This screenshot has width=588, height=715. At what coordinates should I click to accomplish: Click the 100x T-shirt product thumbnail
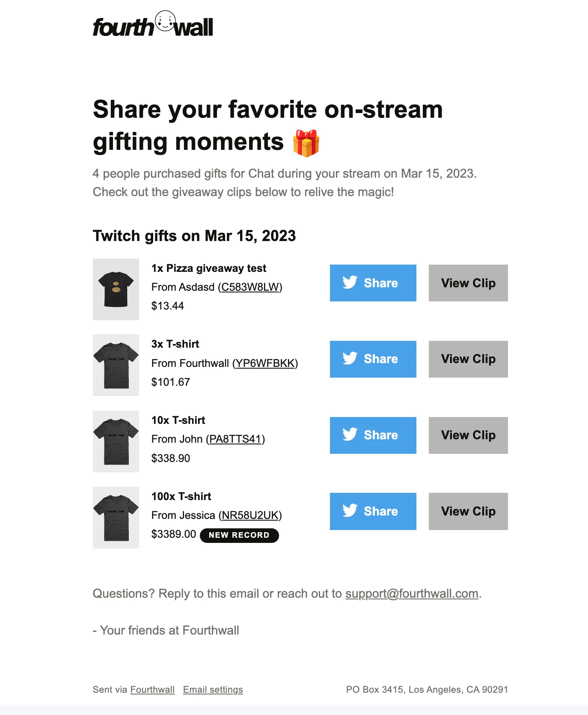coord(116,518)
